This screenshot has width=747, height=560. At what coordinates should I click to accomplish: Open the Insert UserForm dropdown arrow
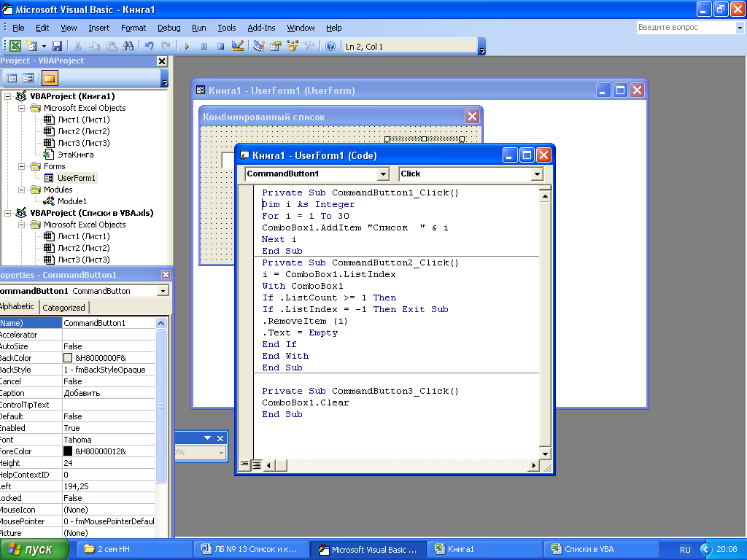44,46
